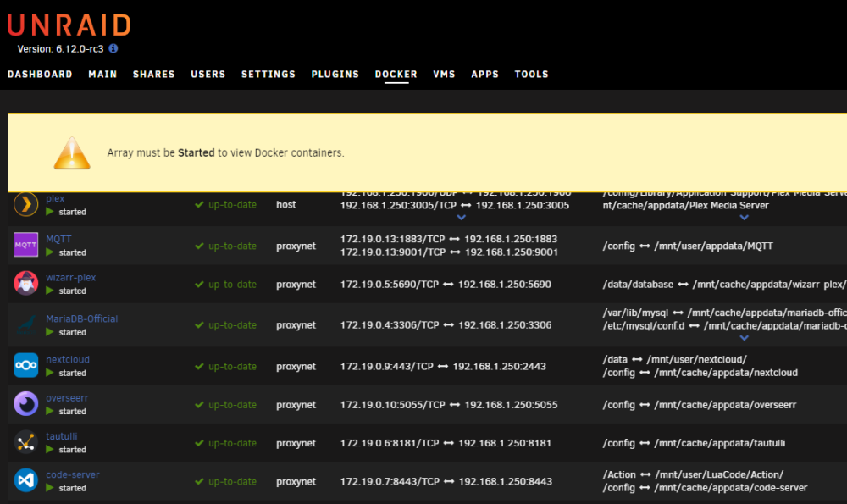Click port mapping 172.19.0.10:5055/TCP
The height and width of the screenshot is (504, 847).
click(393, 405)
